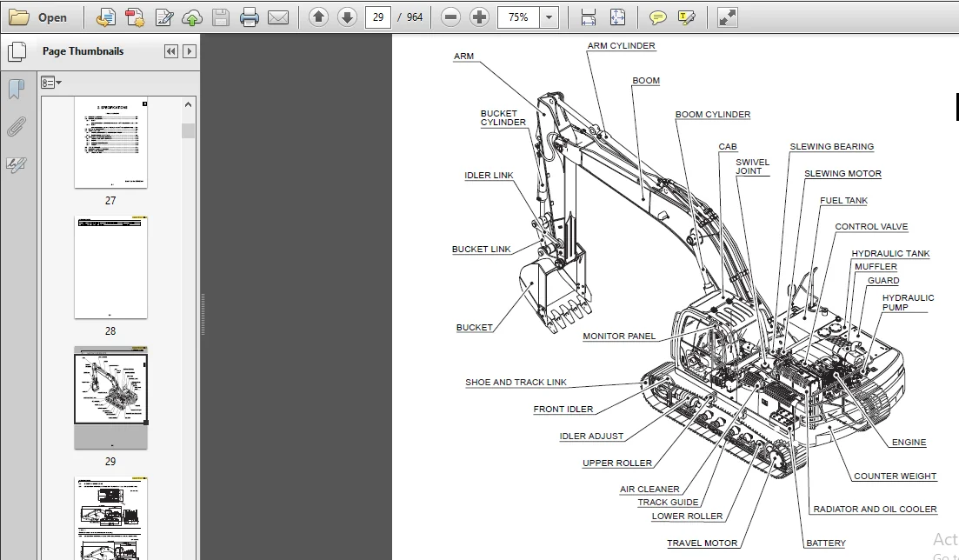The height and width of the screenshot is (560, 959).
Task: Click the page number field showing 29
Action: [x=378, y=17]
